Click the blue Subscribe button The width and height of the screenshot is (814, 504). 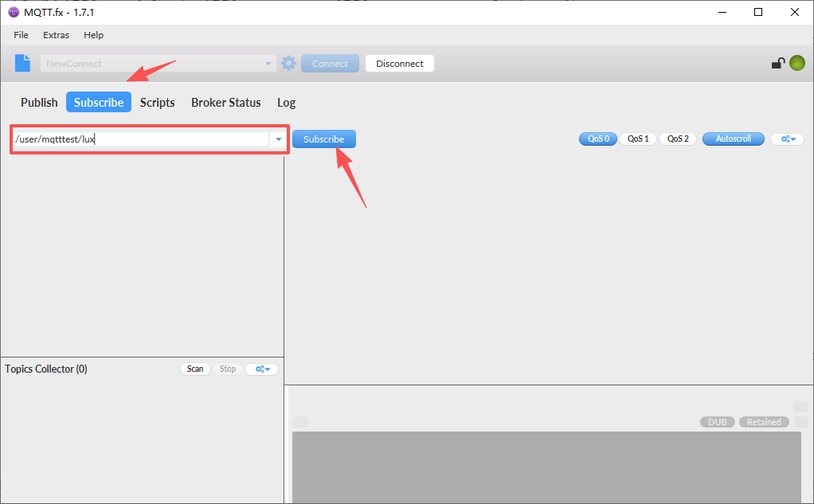tap(324, 139)
